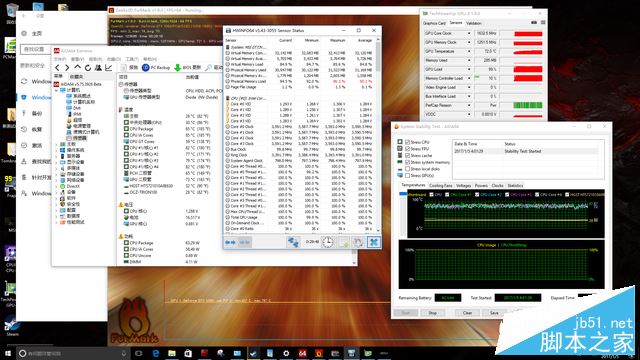The image size is (640, 360).
Task: Select the Cooling Fans tab
Action: [441, 186]
